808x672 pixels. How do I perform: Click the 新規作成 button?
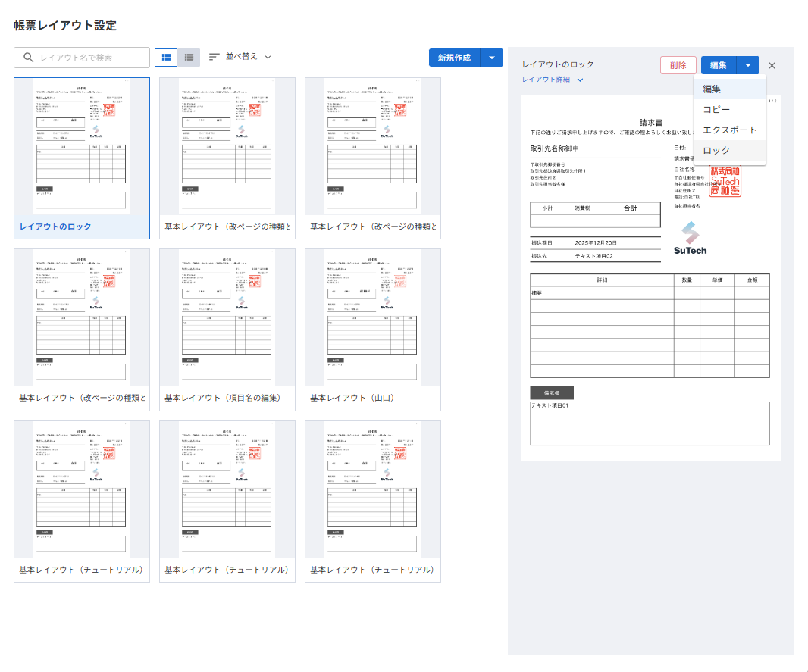point(454,58)
